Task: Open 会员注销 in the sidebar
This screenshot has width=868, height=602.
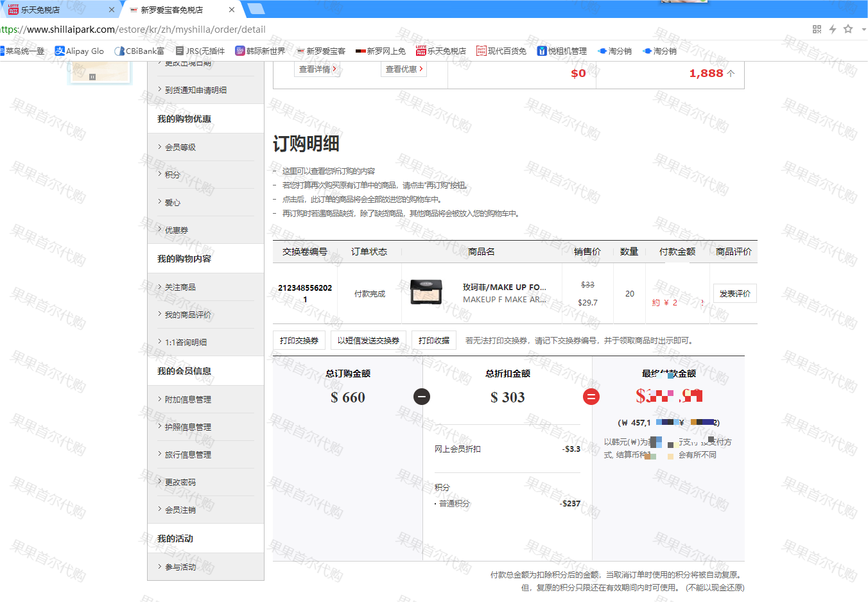Action: point(180,510)
